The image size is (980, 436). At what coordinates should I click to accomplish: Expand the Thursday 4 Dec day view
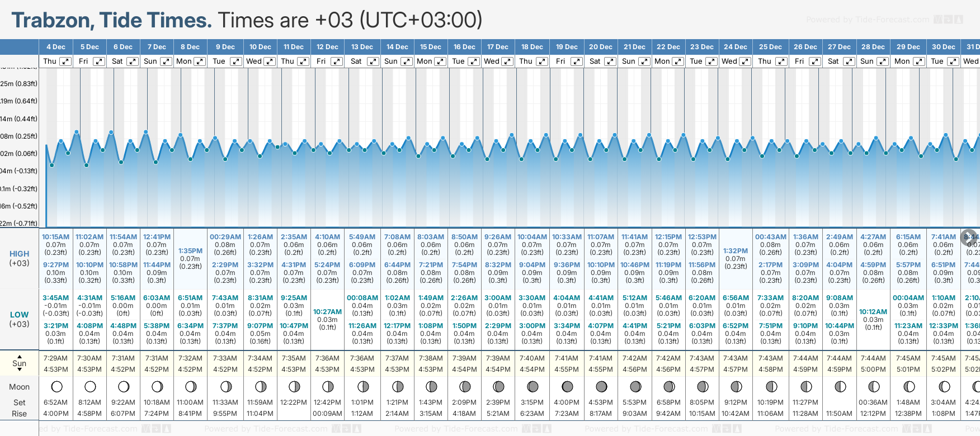(65, 61)
